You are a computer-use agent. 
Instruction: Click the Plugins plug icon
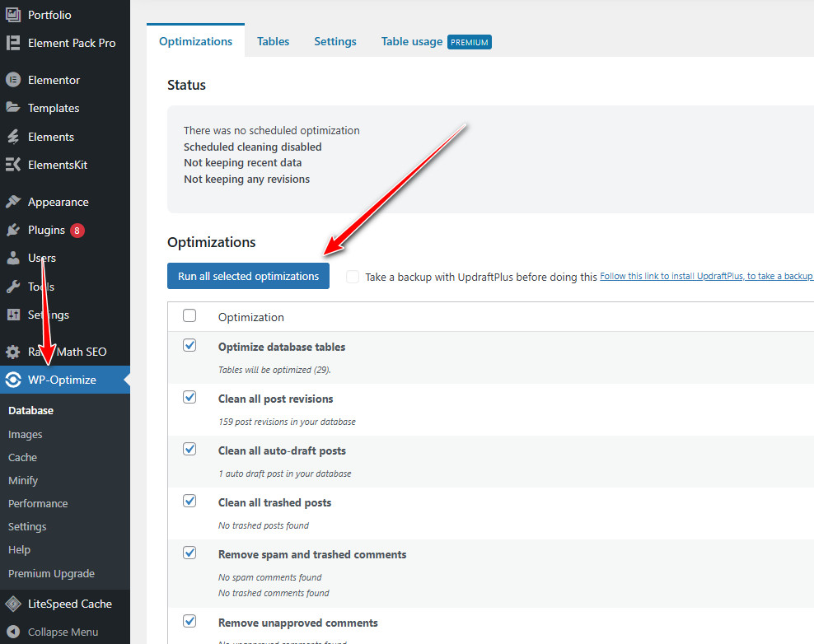13,231
